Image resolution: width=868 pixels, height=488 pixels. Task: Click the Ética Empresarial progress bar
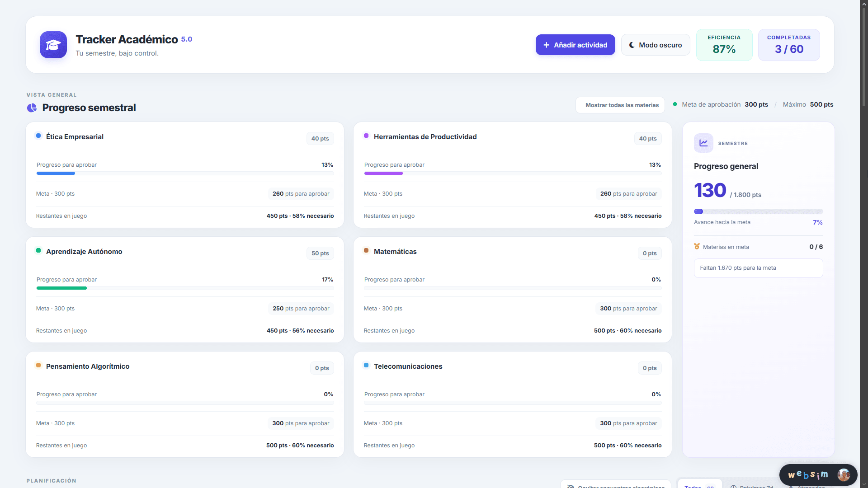tap(185, 173)
